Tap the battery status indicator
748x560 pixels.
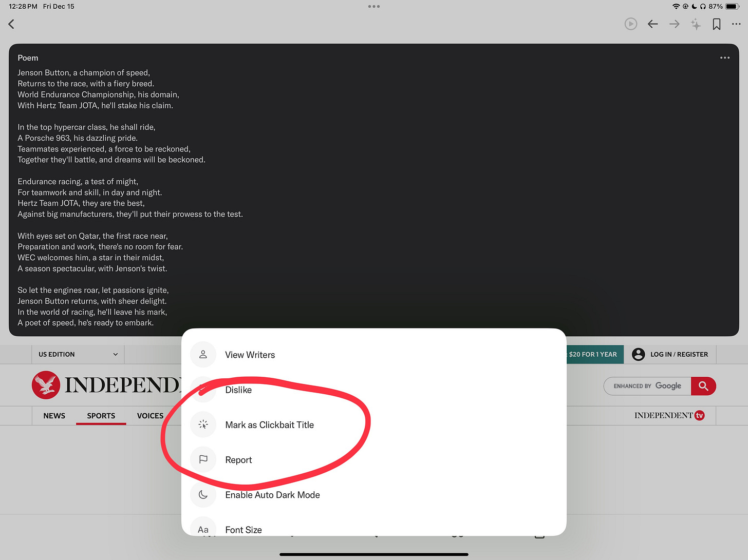(x=733, y=7)
